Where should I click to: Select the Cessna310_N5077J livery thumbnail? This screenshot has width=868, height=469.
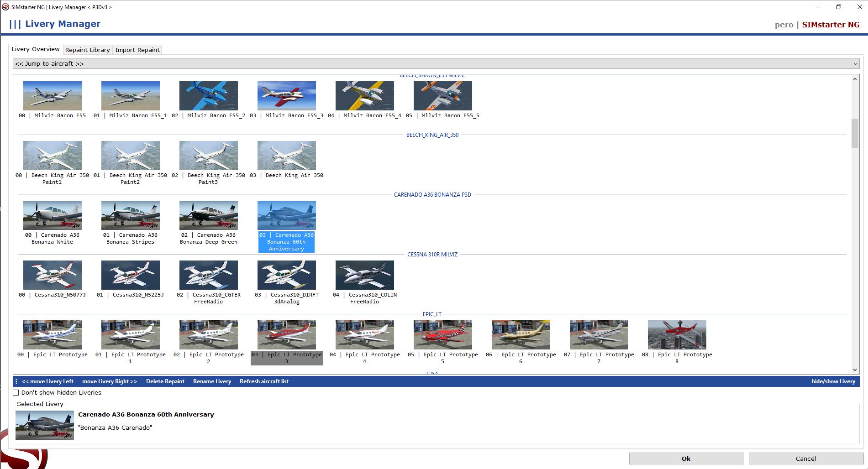[x=53, y=275]
